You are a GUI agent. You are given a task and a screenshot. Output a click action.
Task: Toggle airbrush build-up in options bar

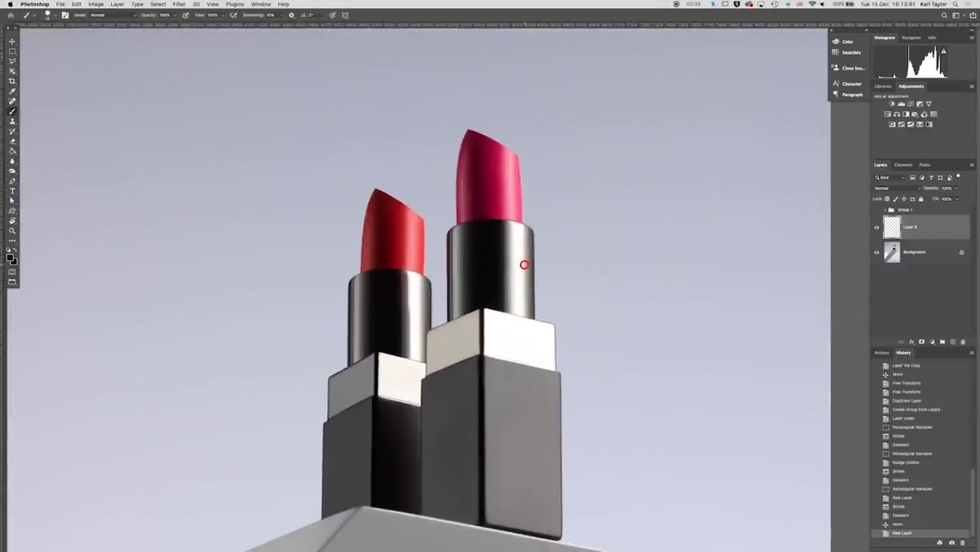click(x=232, y=15)
